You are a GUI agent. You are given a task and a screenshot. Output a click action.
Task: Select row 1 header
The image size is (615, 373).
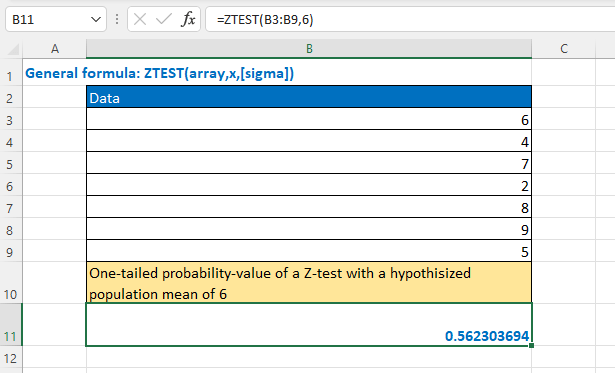11,75
